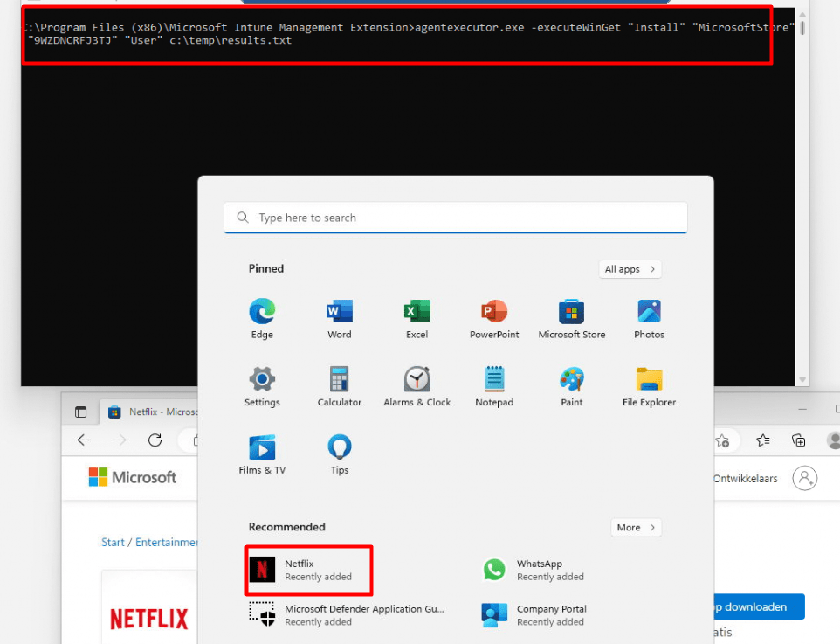Click the command prompt scroll down arrow
Image resolution: width=840 pixels, height=644 pixels.
tap(802, 379)
